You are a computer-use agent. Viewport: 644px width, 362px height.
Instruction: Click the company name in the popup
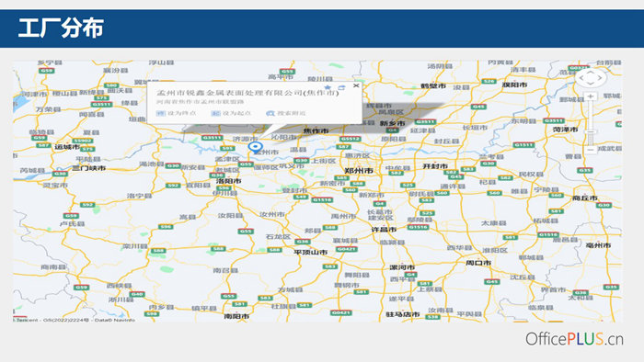click(247, 93)
